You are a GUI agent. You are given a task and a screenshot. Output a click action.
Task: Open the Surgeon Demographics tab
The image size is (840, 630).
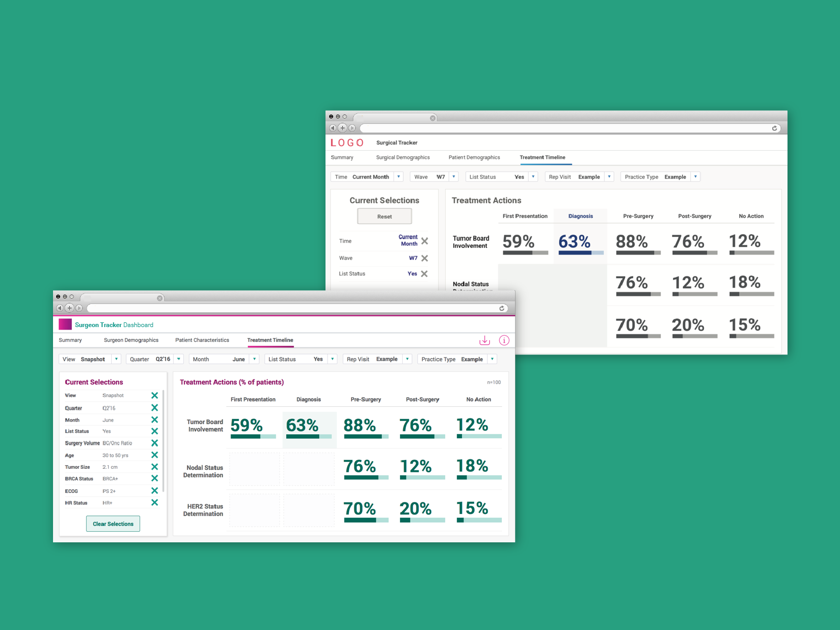[131, 340]
